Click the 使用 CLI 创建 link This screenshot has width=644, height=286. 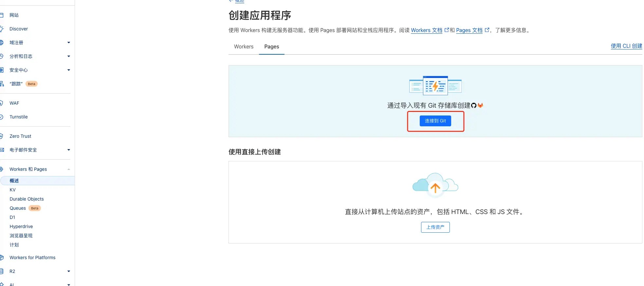626,46
